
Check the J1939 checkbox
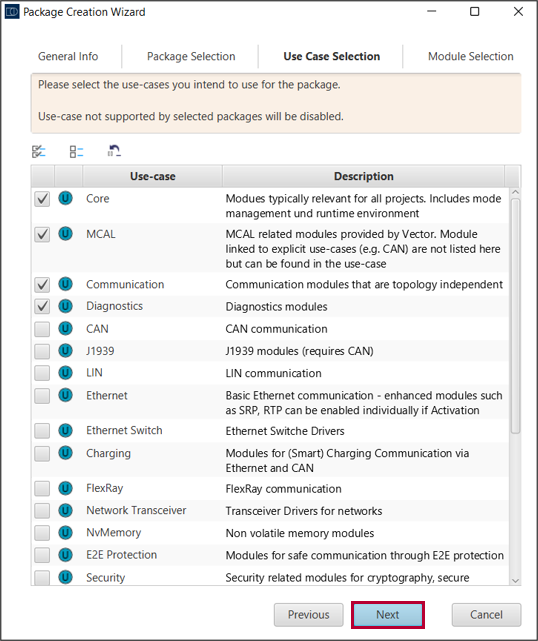tap(42, 351)
